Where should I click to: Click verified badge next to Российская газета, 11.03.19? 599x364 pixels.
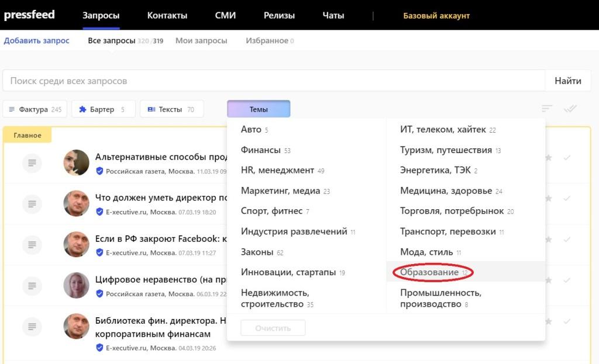click(99, 171)
